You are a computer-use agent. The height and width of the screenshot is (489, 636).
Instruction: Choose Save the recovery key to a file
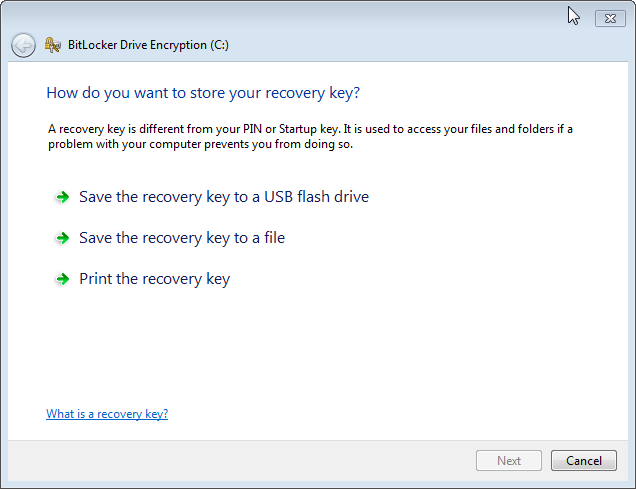(x=182, y=238)
